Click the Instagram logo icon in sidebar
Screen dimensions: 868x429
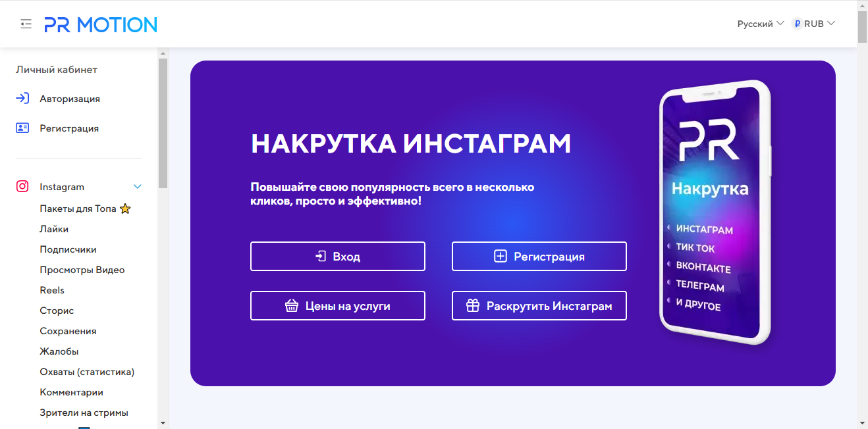click(x=22, y=186)
